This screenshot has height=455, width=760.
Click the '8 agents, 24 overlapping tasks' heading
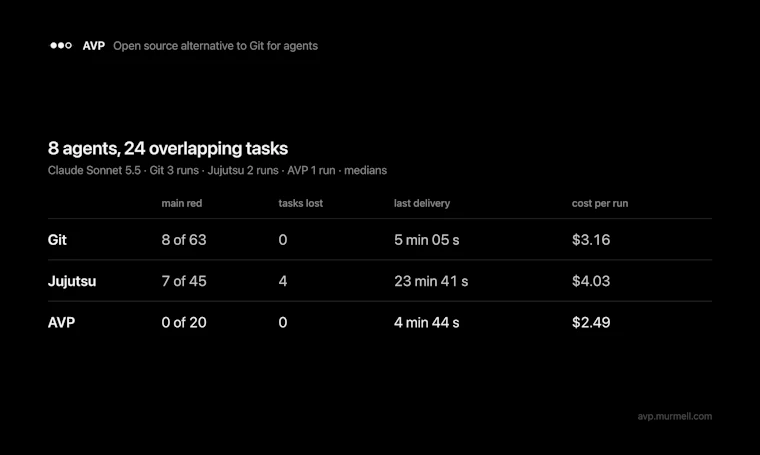pyautogui.click(x=168, y=148)
